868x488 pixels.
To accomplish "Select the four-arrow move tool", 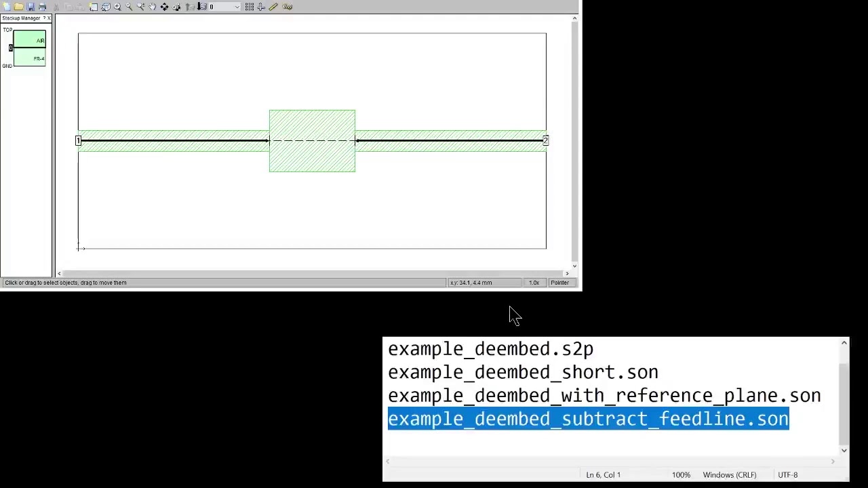I will tap(164, 7).
